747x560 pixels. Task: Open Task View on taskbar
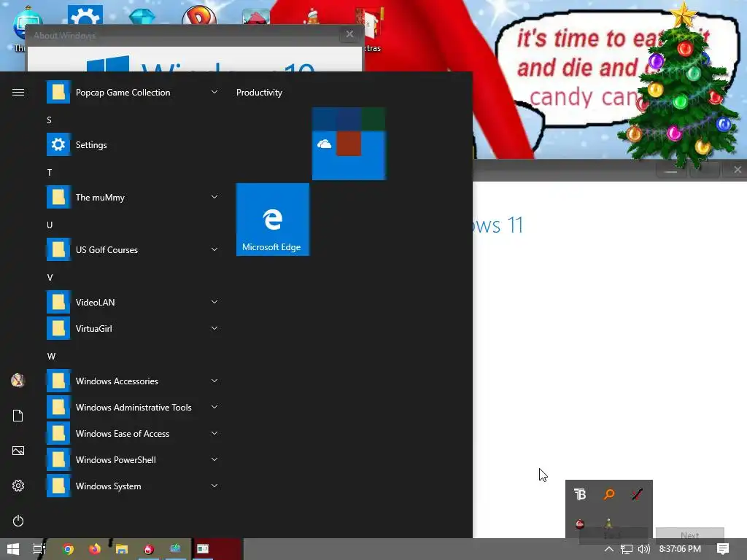pos(39,549)
